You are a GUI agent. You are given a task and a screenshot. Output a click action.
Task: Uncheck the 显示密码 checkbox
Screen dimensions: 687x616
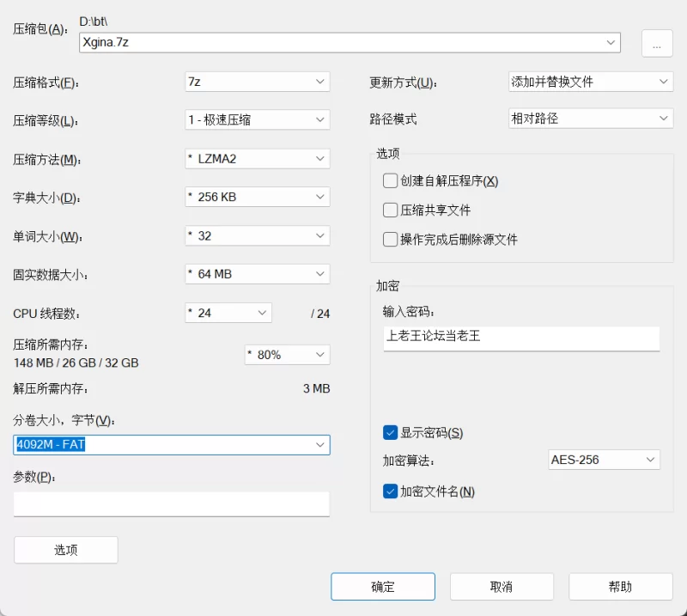click(x=391, y=432)
